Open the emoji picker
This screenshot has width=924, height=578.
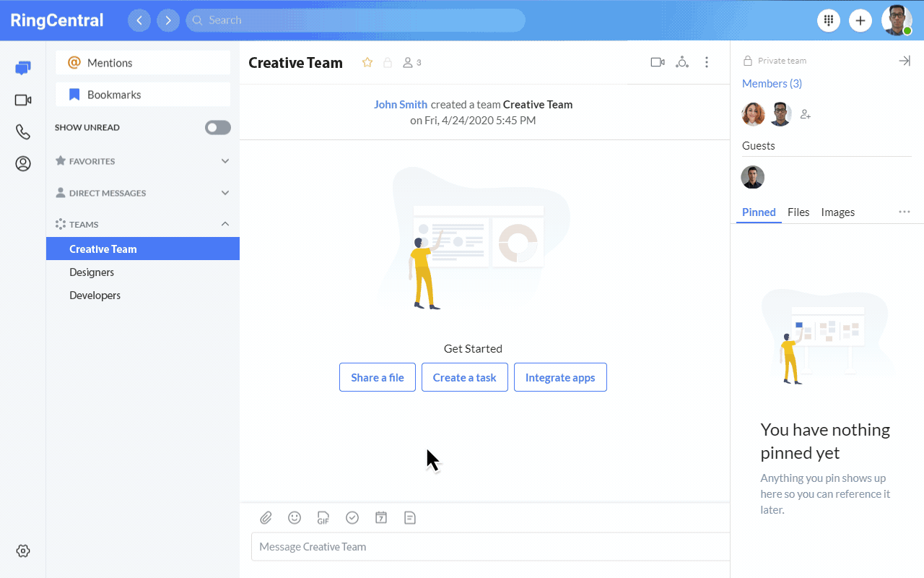coord(295,518)
